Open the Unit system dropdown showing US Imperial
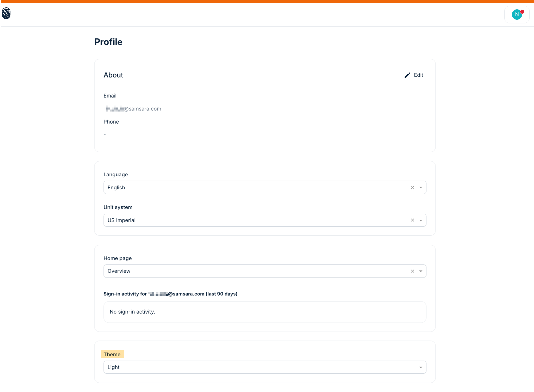The height and width of the screenshot is (392, 534). [420, 220]
